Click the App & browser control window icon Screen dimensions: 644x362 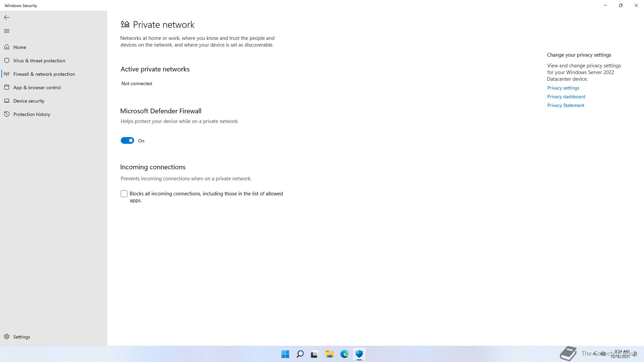pyautogui.click(x=7, y=87)
